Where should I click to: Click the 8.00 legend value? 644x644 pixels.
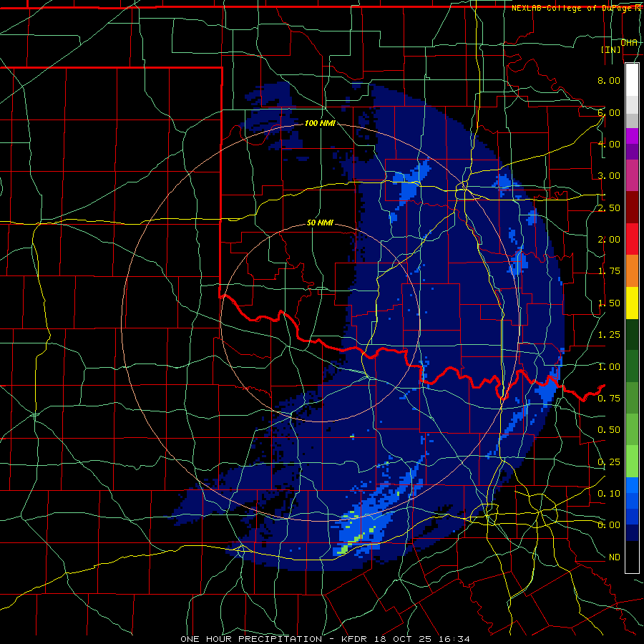click(609, 80)
